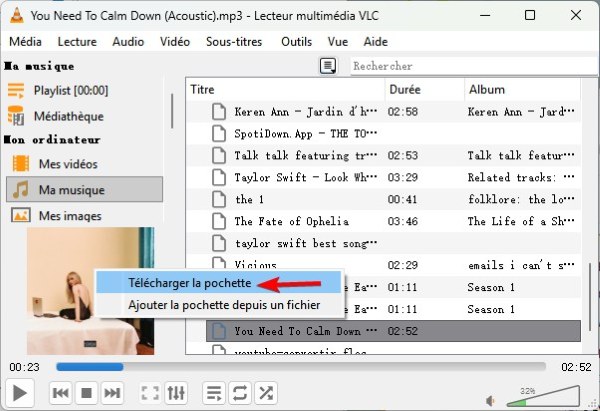Sort by the Album column header
The width and height of the screenshot is (600, 411).
click(522, 90)
